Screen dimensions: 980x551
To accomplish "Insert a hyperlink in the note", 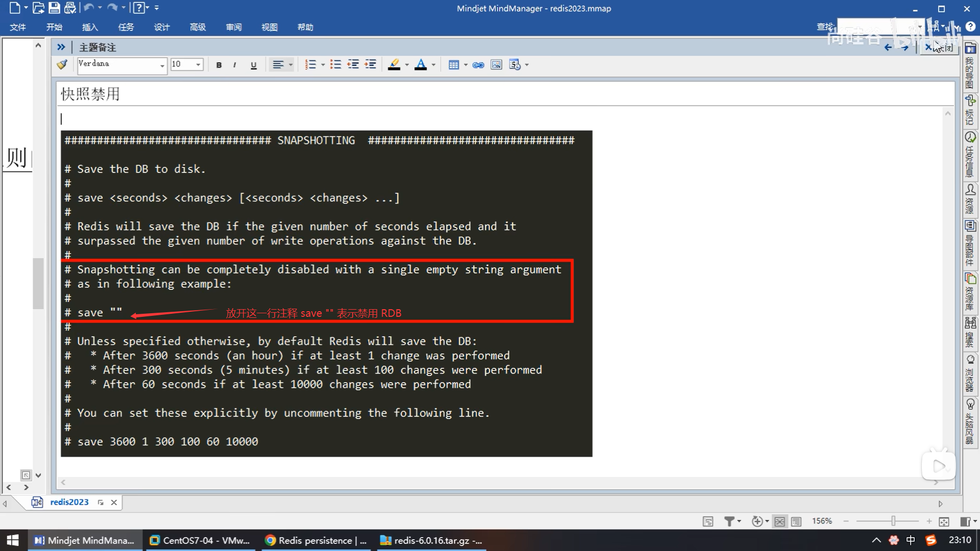I will (478, 65).
